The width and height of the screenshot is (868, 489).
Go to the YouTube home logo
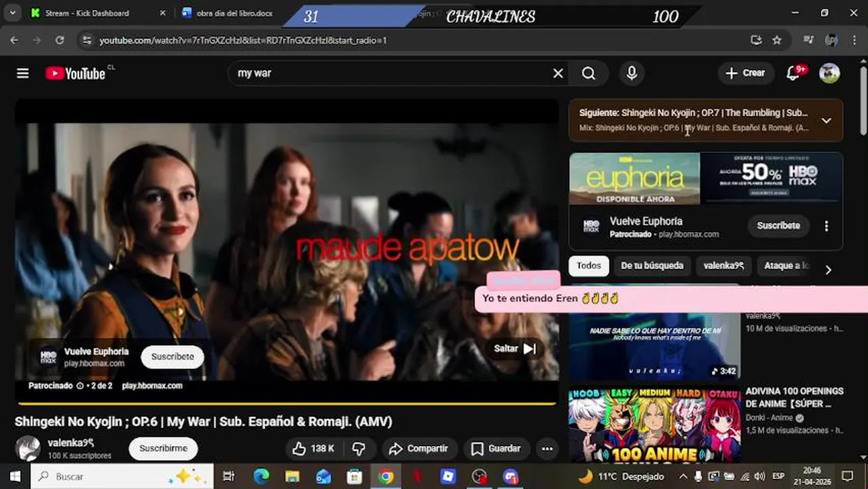click(x=75, y=73)
